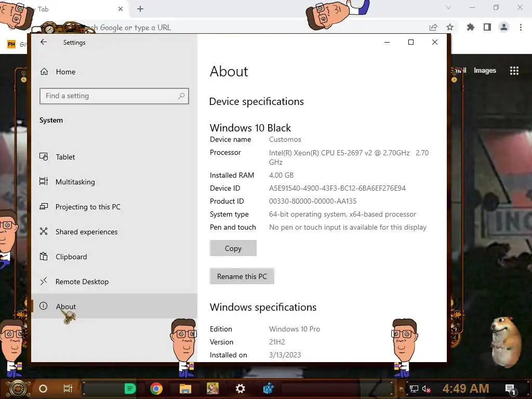
Task: Select Projecting to this PC
Action: (114, 207)
